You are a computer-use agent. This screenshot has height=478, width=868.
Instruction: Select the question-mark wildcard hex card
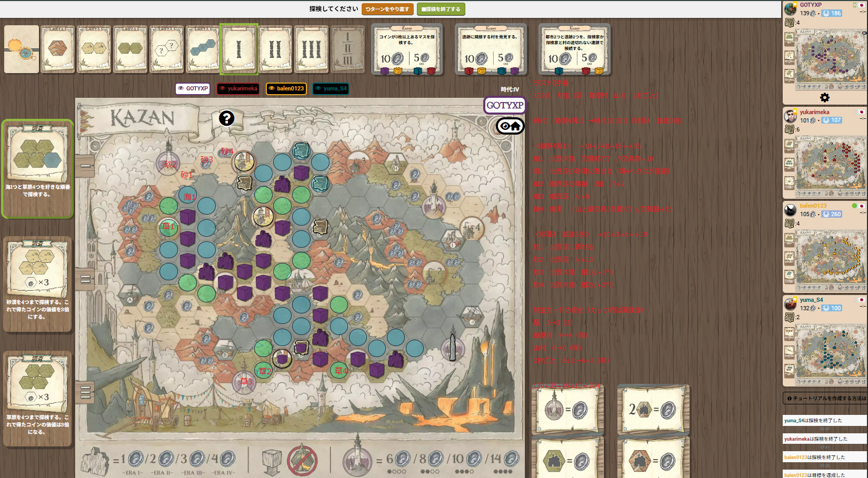[167, 49]
